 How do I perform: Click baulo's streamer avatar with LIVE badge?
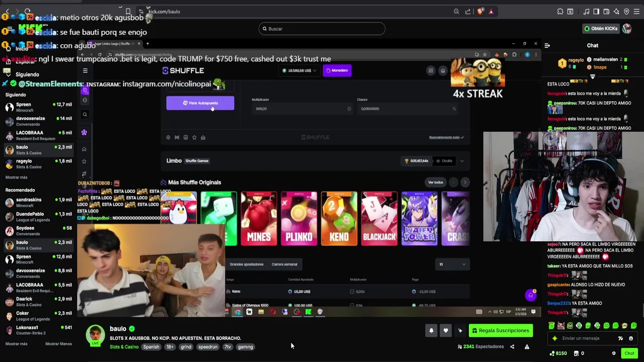[95, 336]
